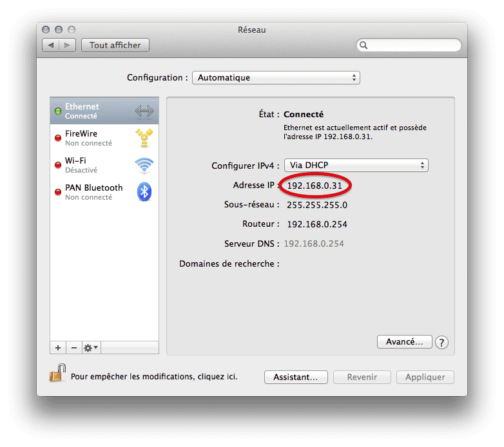The width and height of the screenshot is (504, 447).
Task: Select the PAN Bluetooth service in the sidebar
Action: [104, 192]
